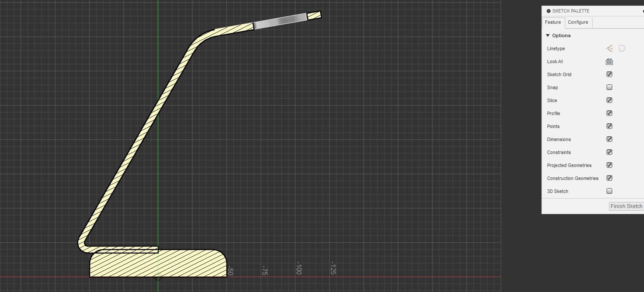Click the construction Linetype icon
Screen dimensions: 644x292
(609, 48)
